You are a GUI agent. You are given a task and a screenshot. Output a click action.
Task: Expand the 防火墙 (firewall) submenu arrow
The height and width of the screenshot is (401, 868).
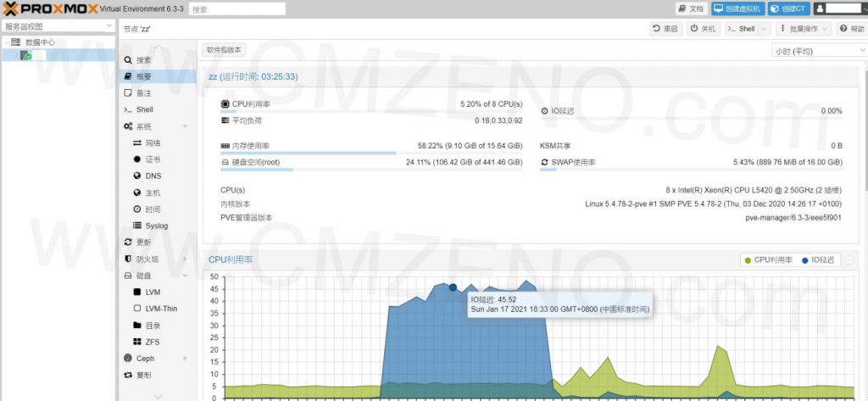point(184,259)
